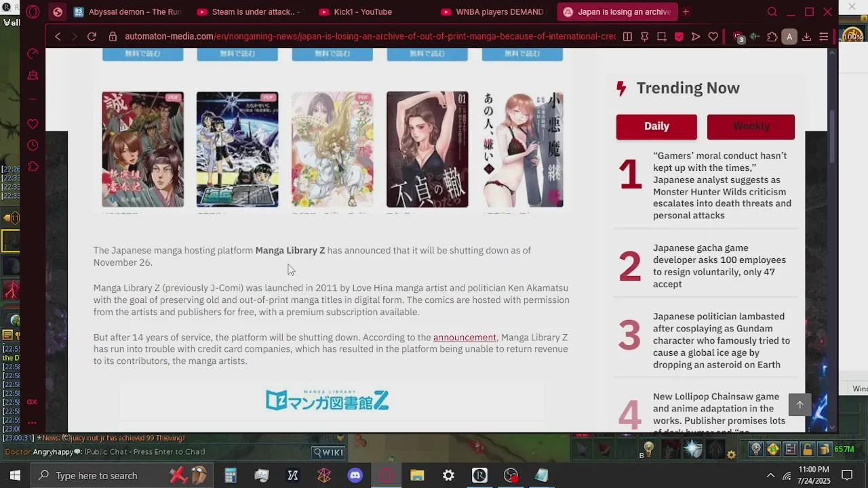Open trending article about Gamers' moral conduct

click(x=722, y=186)
